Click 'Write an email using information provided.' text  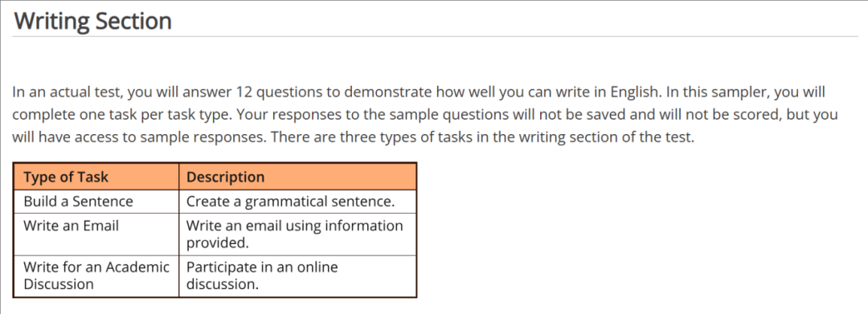(294, 234)
